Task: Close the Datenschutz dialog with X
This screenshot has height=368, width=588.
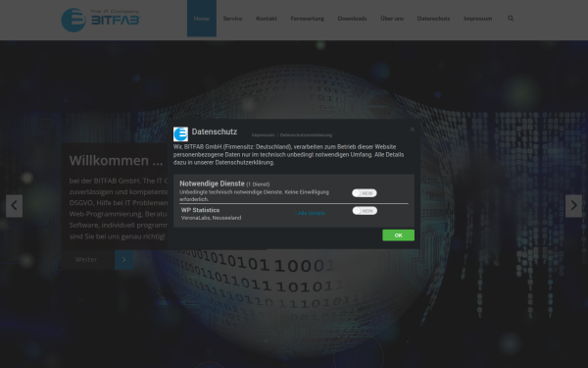Action: point(413,130)
